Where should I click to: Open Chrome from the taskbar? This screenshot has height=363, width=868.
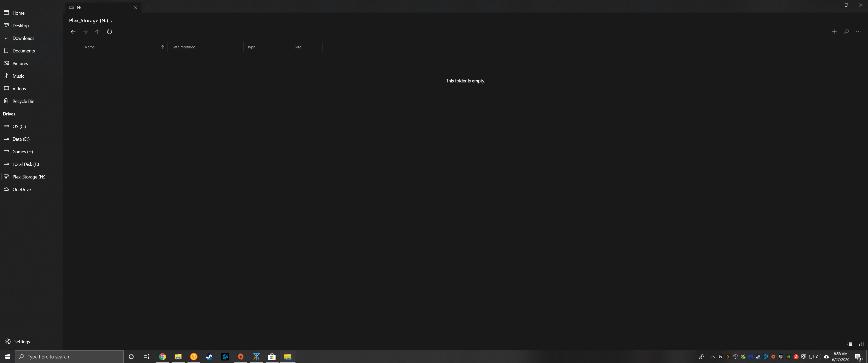[x=162, y=357]
